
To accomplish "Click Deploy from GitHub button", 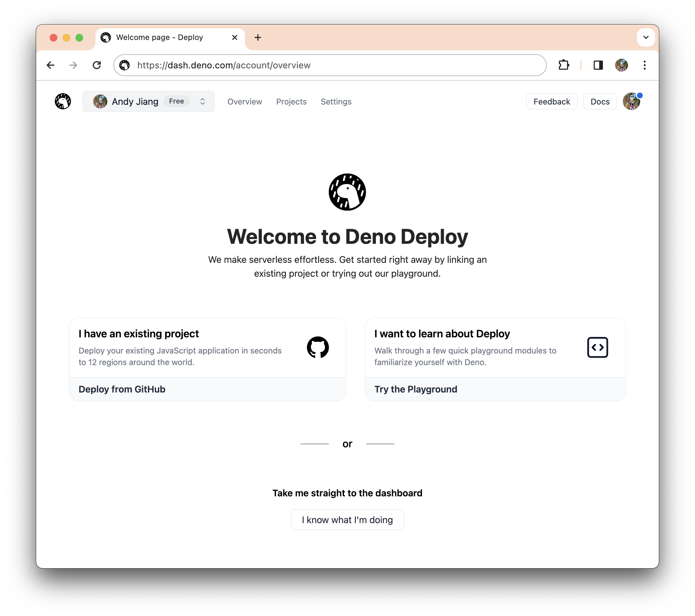I will coord(121,389).
